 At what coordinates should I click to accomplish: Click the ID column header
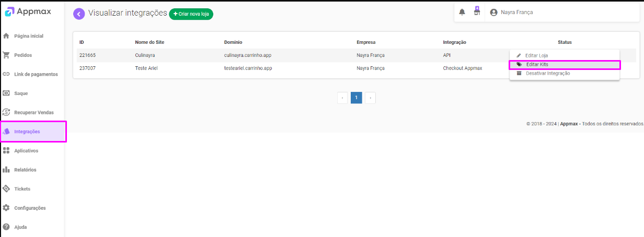[82, 42]
